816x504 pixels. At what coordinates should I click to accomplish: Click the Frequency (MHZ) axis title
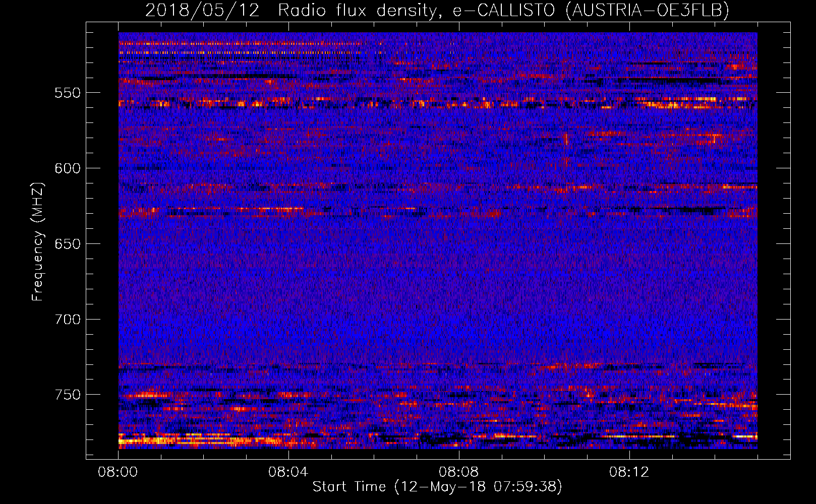click(38, 241)
